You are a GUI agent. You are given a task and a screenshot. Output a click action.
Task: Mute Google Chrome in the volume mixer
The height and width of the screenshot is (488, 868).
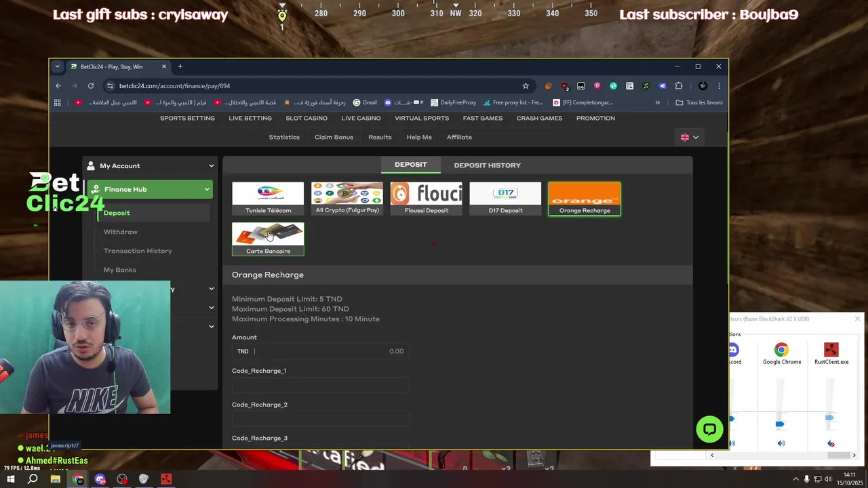781,443
